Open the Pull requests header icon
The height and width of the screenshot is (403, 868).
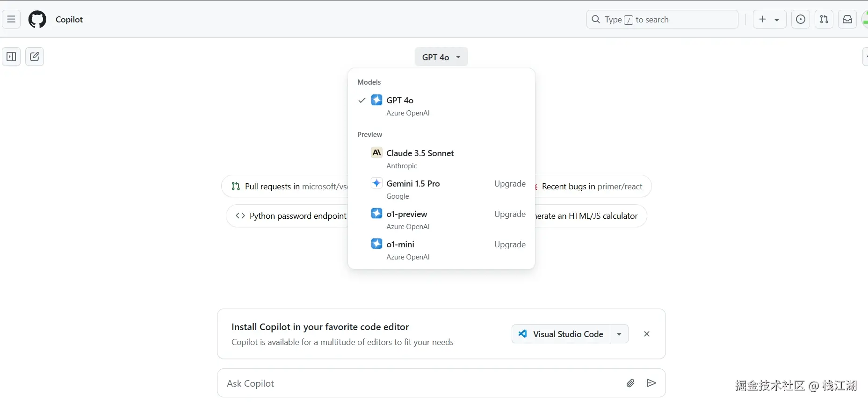(824, 19)
